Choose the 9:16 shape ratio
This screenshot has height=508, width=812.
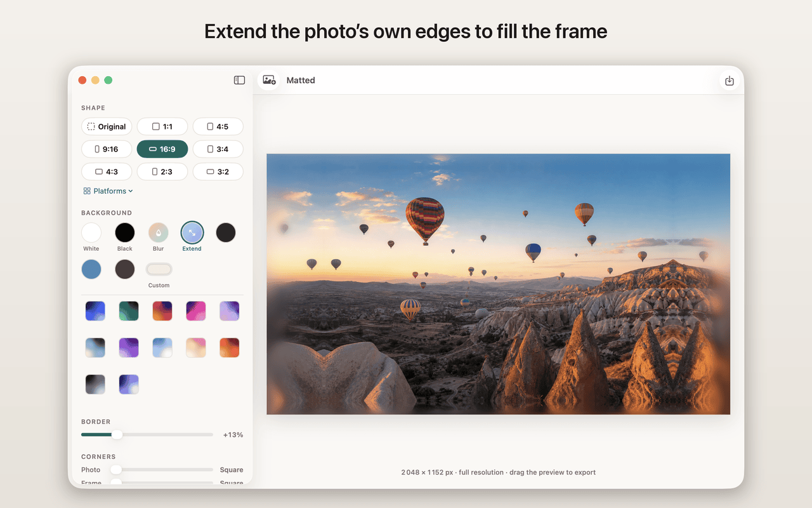click(107, 149)
